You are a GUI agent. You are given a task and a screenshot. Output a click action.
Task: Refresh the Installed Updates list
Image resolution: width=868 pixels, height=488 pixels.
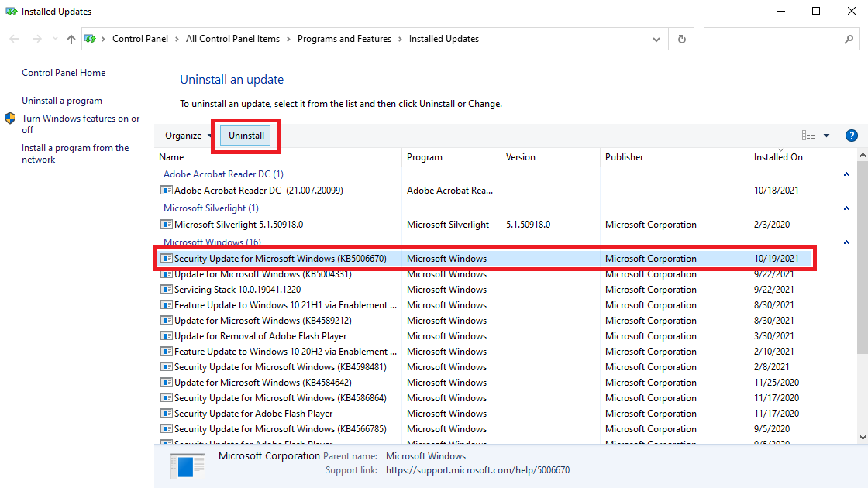pyautogui.click(x=681, y=39)
